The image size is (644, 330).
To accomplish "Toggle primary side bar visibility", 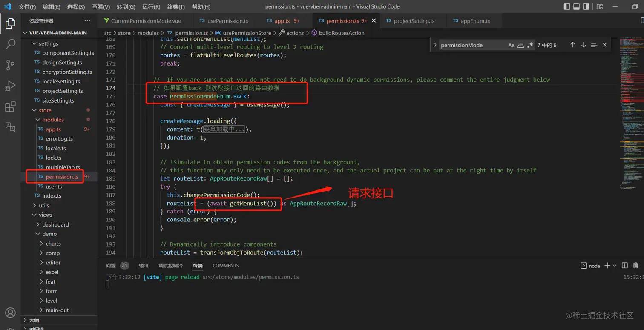I will (567, 6).
